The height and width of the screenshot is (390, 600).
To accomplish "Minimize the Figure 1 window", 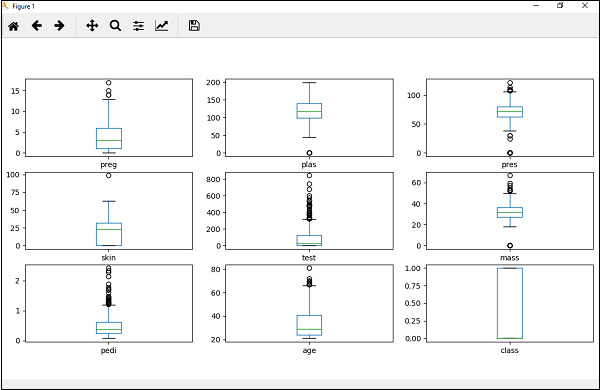I will click(536, 6).
